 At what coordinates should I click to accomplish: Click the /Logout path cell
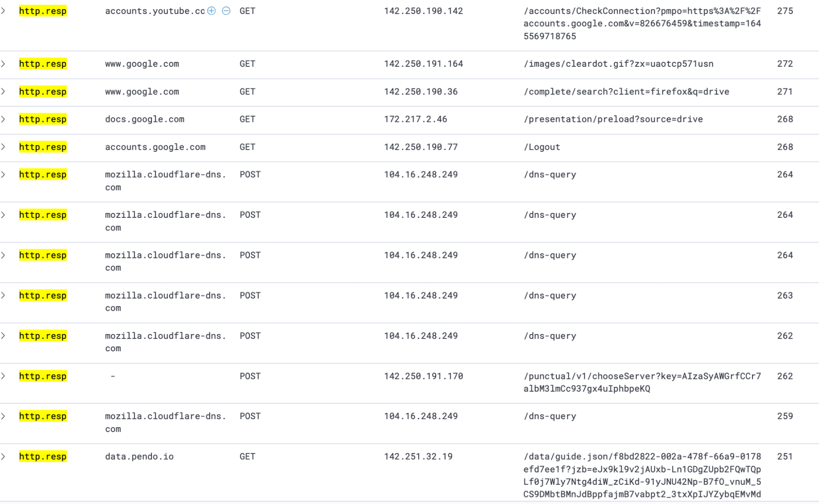542,147
